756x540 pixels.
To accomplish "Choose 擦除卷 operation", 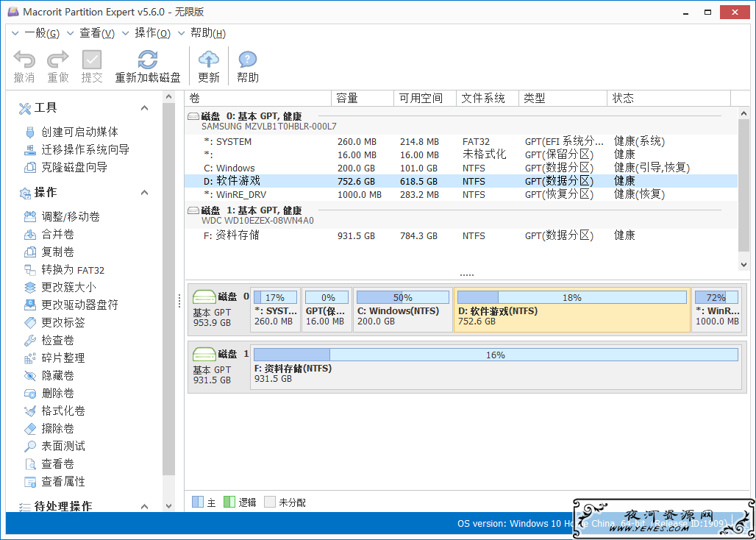I will tap(49, 428).
